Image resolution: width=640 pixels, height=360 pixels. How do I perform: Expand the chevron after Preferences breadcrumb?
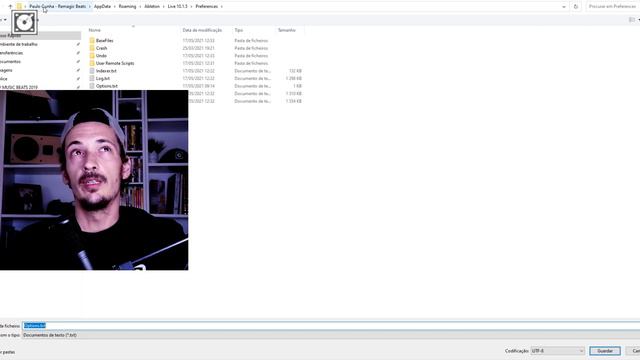(222, 7)
